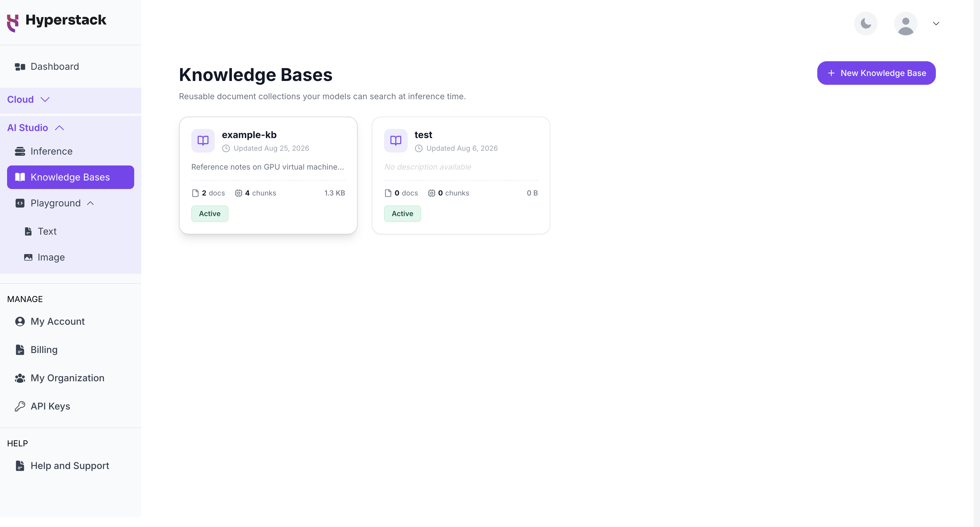The width and height of the screenshot is (980, 527).
Task: Click the Active badge on example-kb
Action: point(210,214)
